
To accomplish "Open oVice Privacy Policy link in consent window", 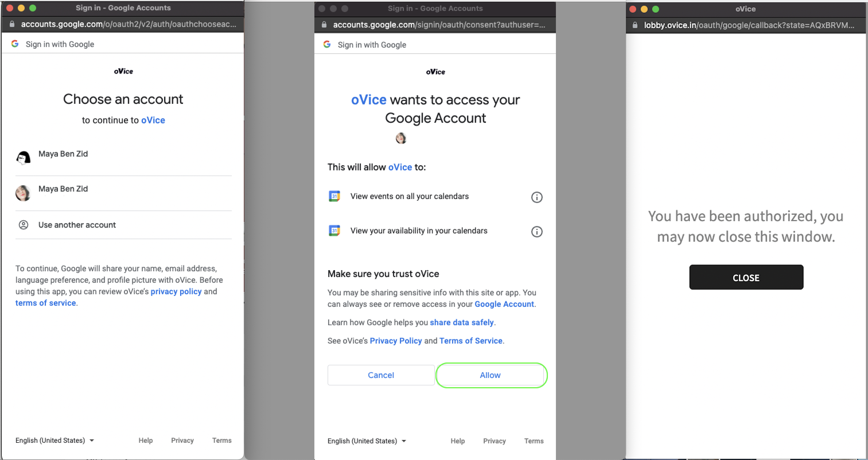I will pyautogui.click(x=396, y=341).
